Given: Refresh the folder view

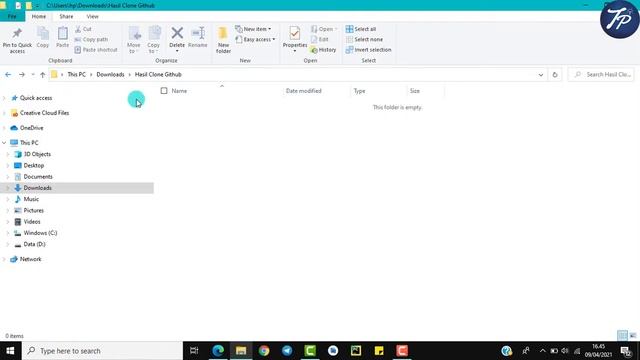Looking at the screenshot, I should click(x=555, y=75).
